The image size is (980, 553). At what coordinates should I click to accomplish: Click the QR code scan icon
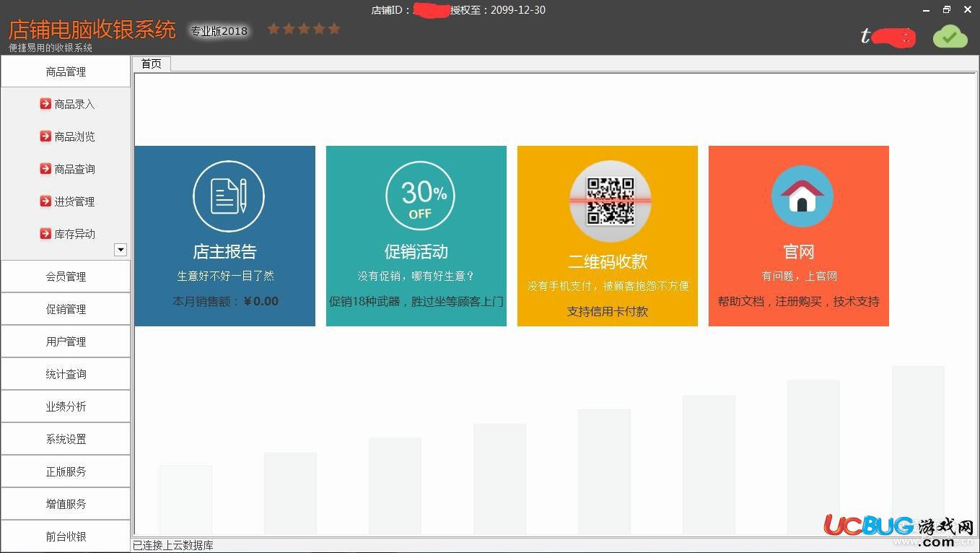click(x=611, y=201)
